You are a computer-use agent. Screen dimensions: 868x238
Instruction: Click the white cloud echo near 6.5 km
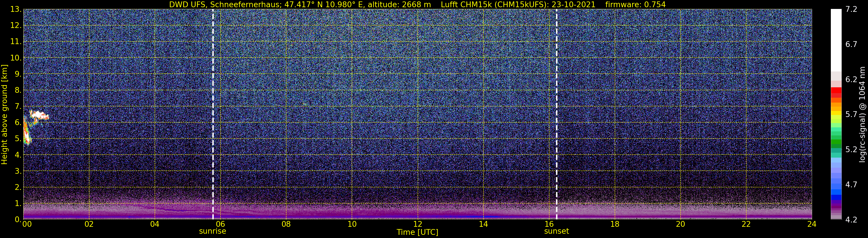point(39,115)
